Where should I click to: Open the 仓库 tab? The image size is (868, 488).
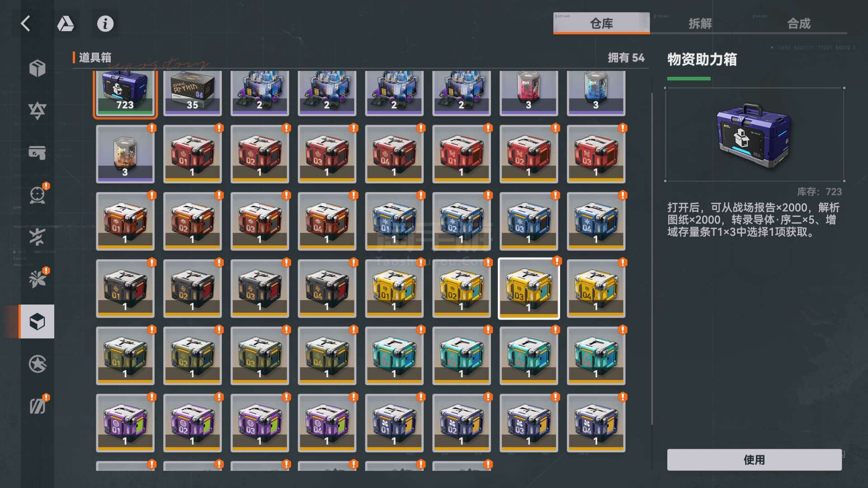click(x=601, y=23)
